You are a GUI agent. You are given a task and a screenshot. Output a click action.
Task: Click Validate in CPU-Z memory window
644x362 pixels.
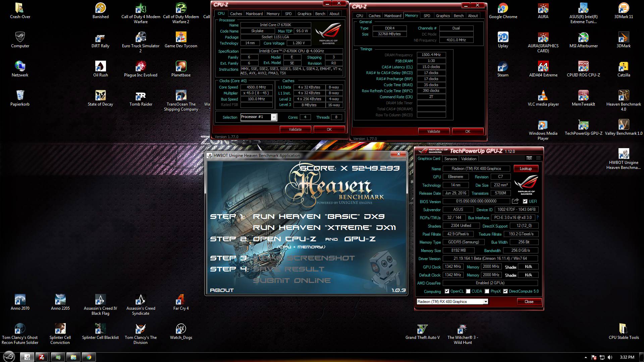tap(434, 131)
